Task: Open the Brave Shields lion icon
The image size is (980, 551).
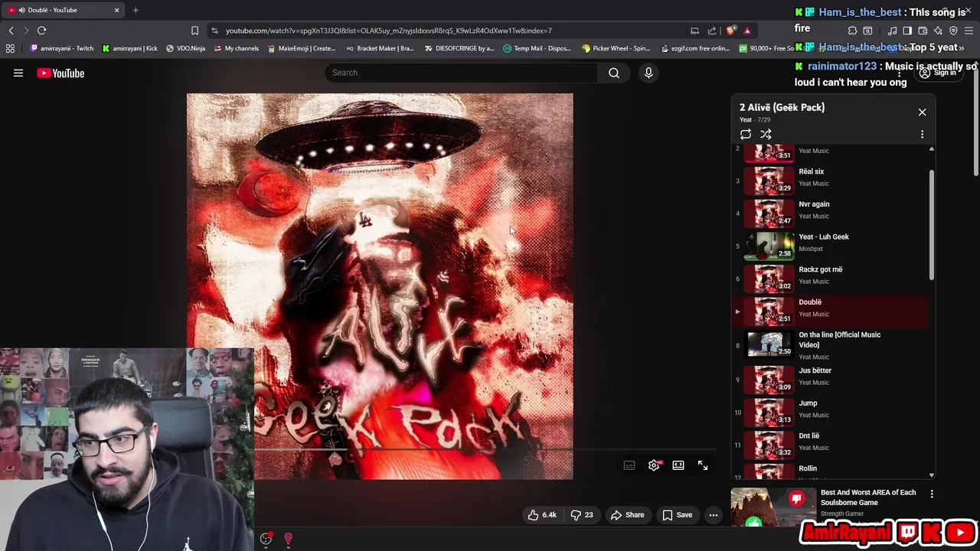Action: click(731, 31)
